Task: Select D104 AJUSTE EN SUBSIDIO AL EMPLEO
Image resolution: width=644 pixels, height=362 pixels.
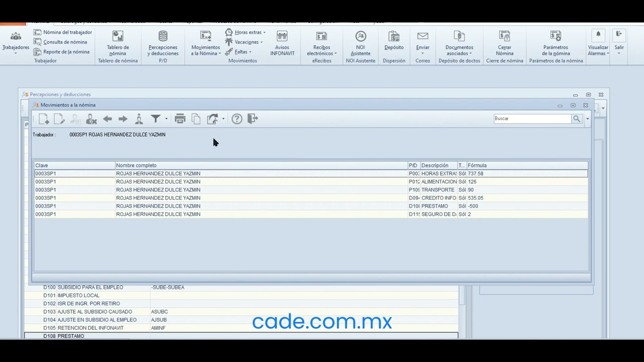Action: point(242,320)
